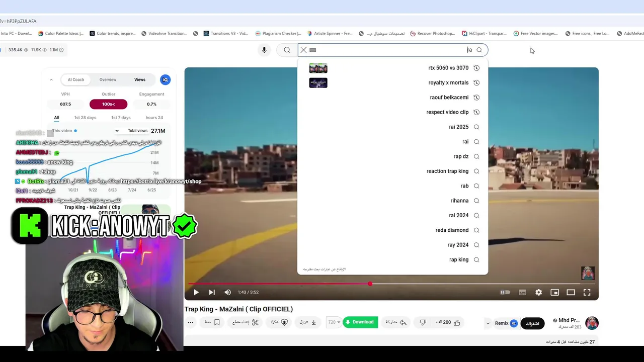Screen dimensions: 644x362
Task: Switch to the Views tab
Action: coord(140,79)
